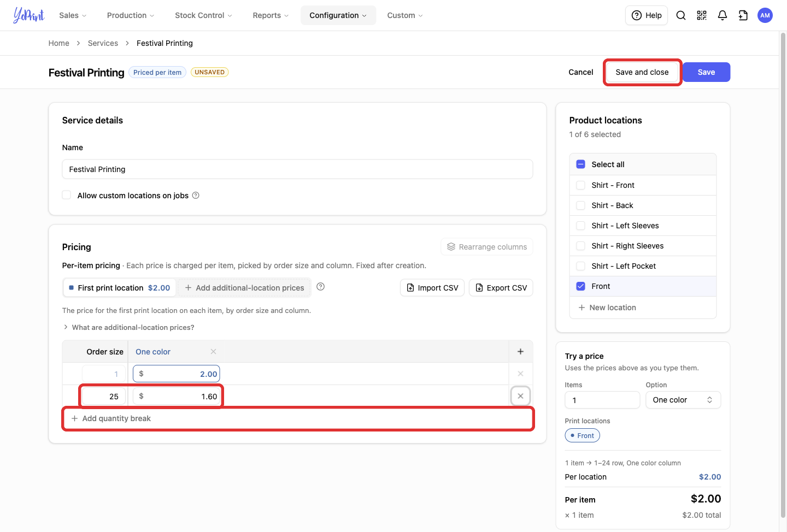
Task: Check Shirt - Left Pocket location
Action: point(581,266)
